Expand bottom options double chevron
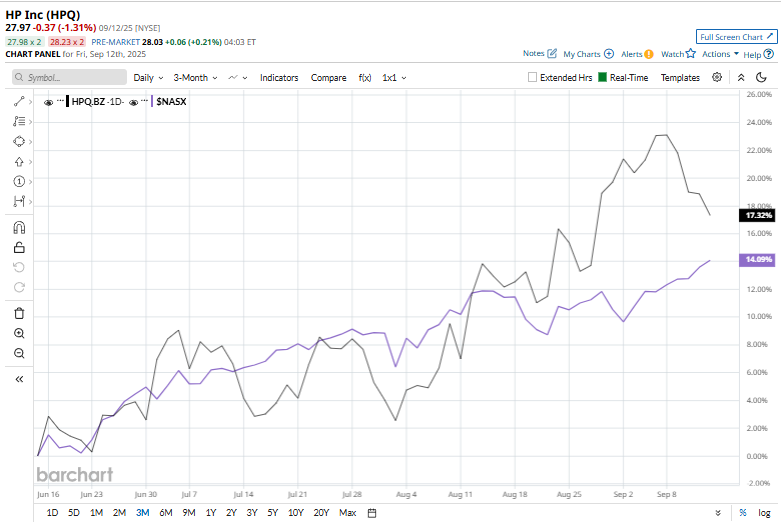781x532 pixels. 718,513
